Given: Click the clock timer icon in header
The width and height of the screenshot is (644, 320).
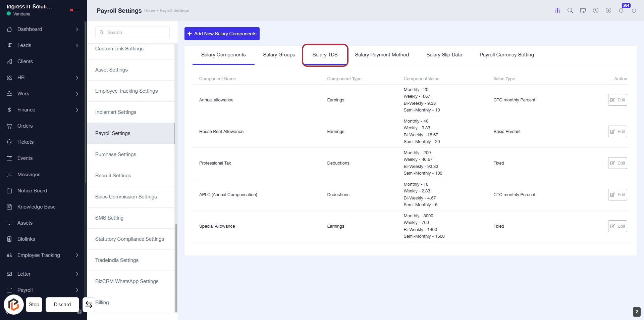Looking at the screenshot, I should point(596,10).
